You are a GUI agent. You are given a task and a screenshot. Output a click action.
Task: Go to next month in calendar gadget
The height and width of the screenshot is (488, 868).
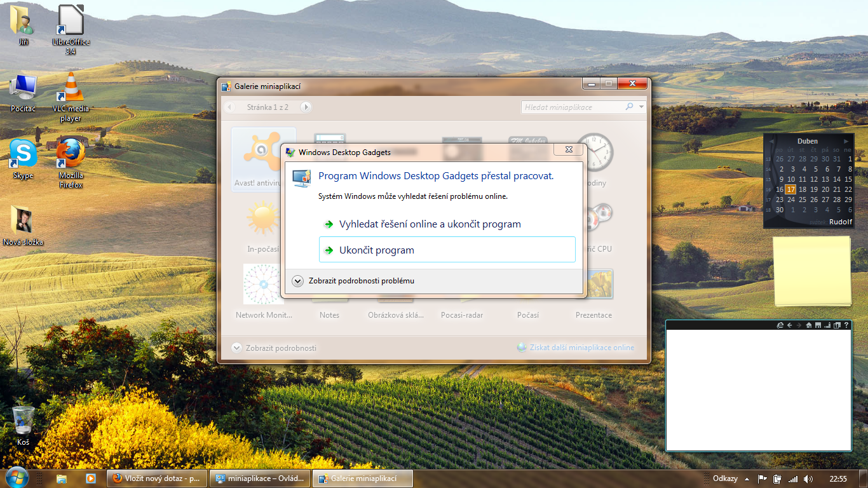click(846, 141)
